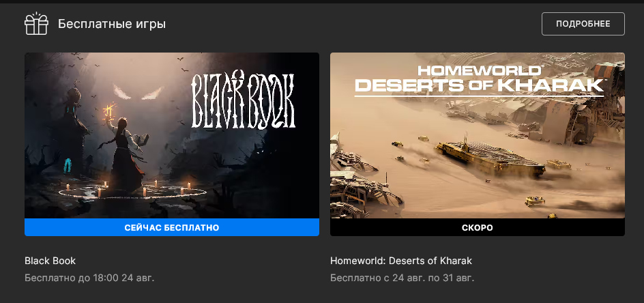Click the blue glowing shape near the hut
The width and height of the screenshot is (644, 303).
tap(67, 166)
